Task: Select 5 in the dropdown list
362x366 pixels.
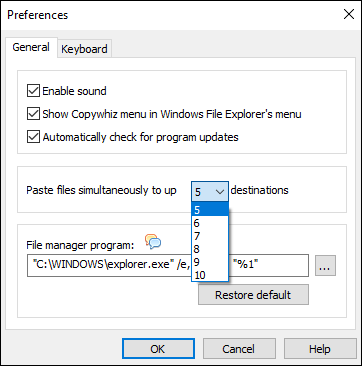Action: click(x=210, y=210)
